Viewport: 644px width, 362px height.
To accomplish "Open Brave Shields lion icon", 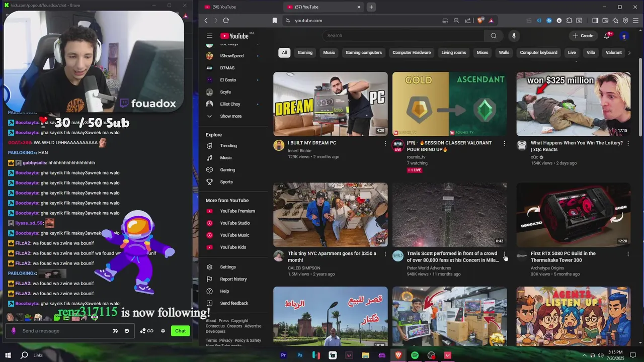I will pyautogui.click(x=480, y=21).
